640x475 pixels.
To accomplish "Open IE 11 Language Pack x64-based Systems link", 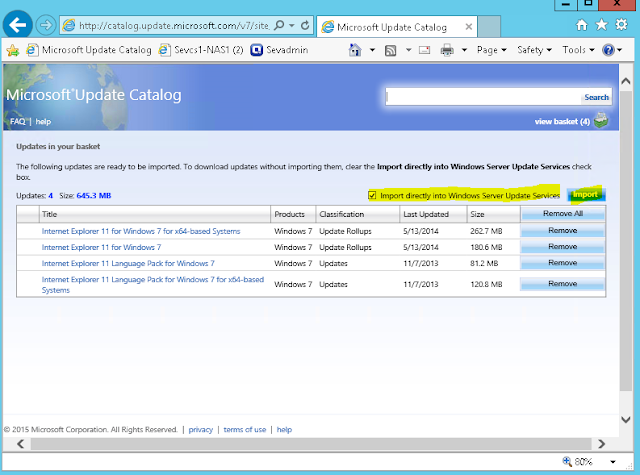I will tap(153, 284).
